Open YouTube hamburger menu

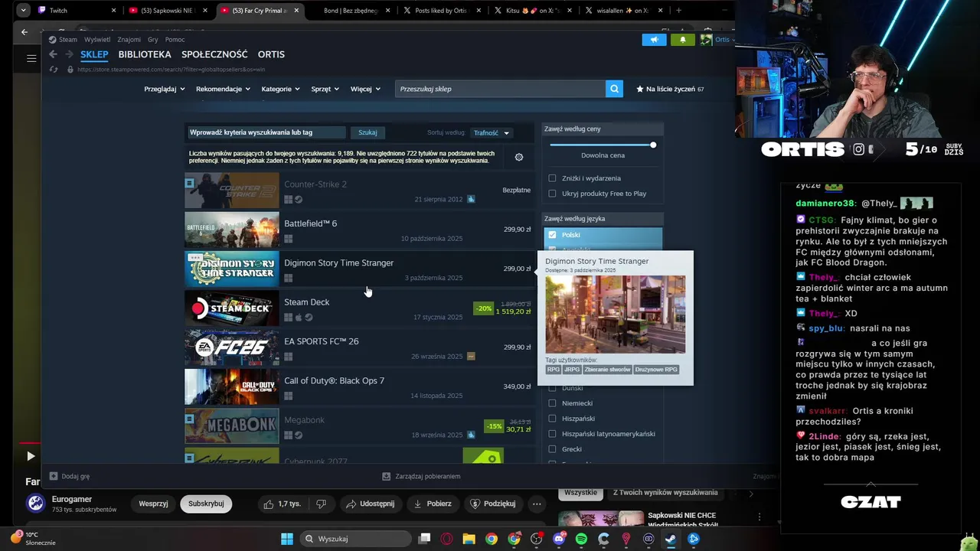(x=31, y=58)
